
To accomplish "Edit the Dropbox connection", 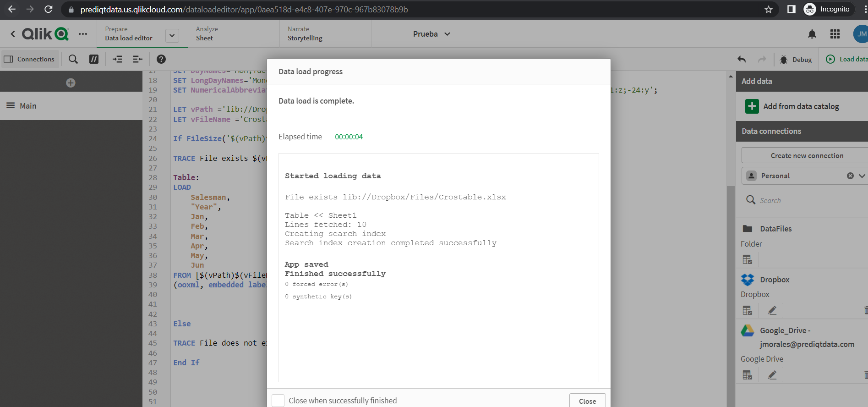I will 772,310.
